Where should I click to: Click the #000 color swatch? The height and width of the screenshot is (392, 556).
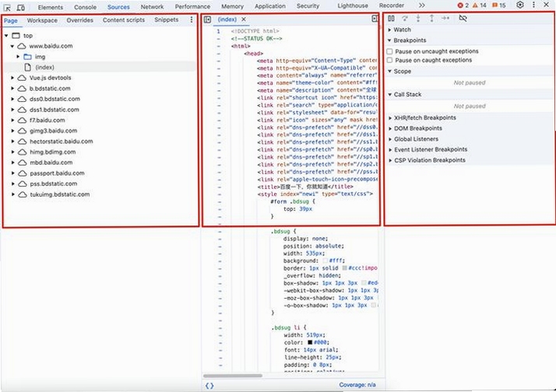coord(310,342)
